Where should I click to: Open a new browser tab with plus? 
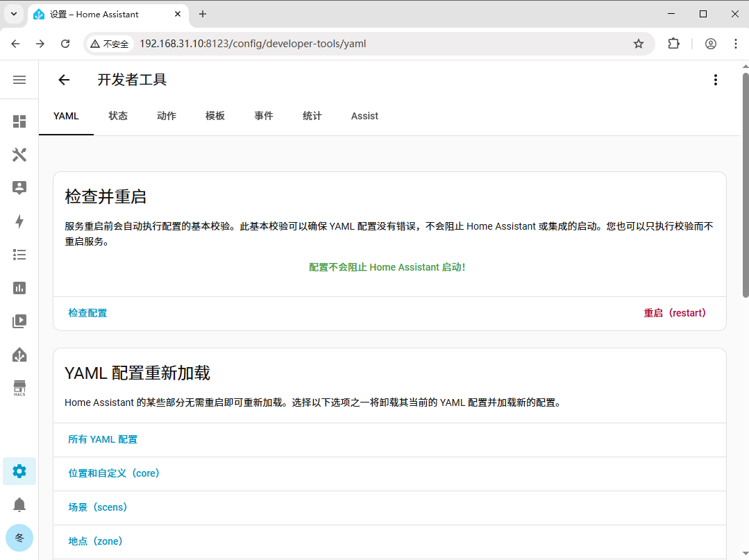click(203, 15)
